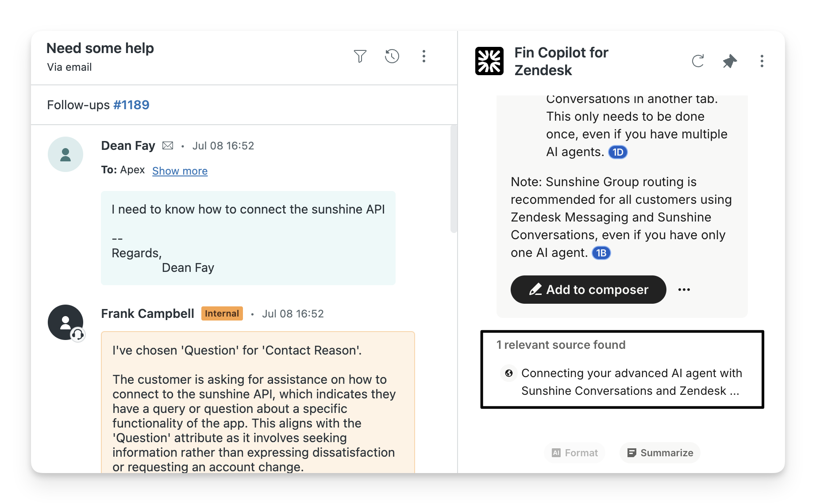
Task: Show ticket events history clock icon
Action: tap(392, 56)
